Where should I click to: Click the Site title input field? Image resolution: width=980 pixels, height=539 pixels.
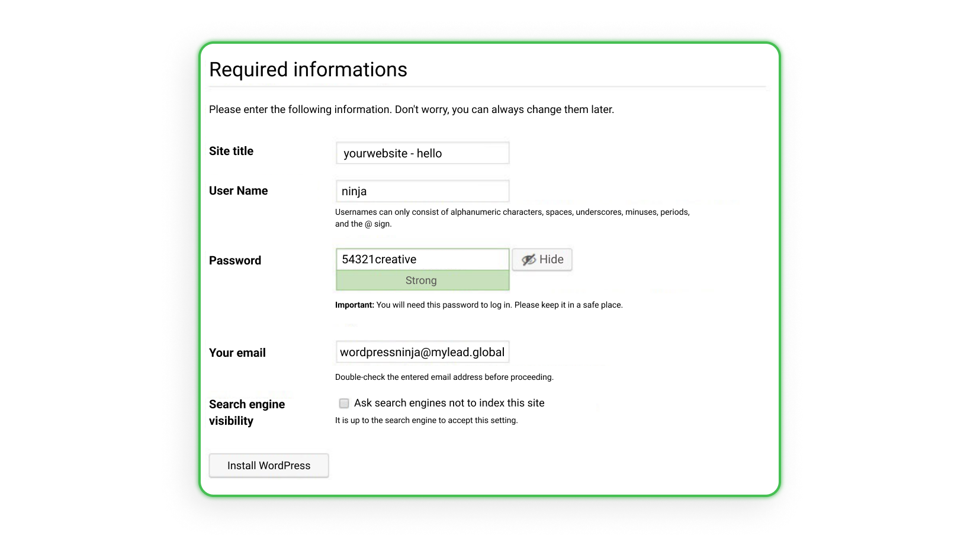tap(422, 153)
